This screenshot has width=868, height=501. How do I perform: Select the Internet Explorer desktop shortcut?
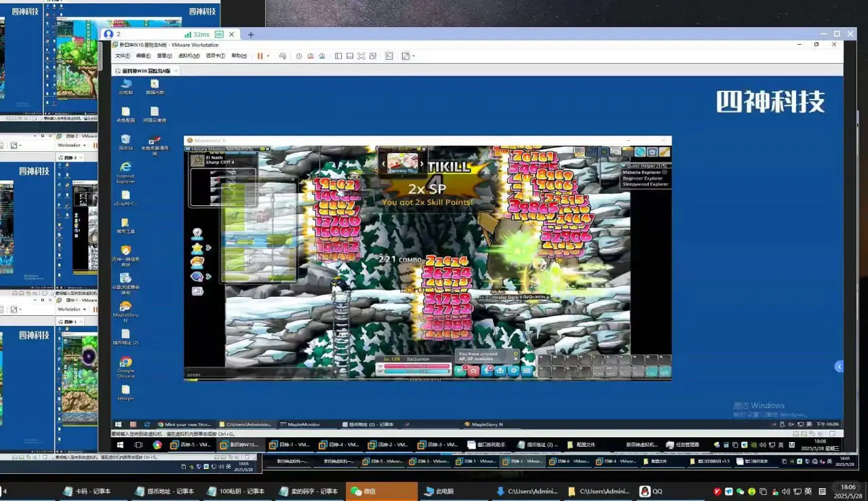125,172
